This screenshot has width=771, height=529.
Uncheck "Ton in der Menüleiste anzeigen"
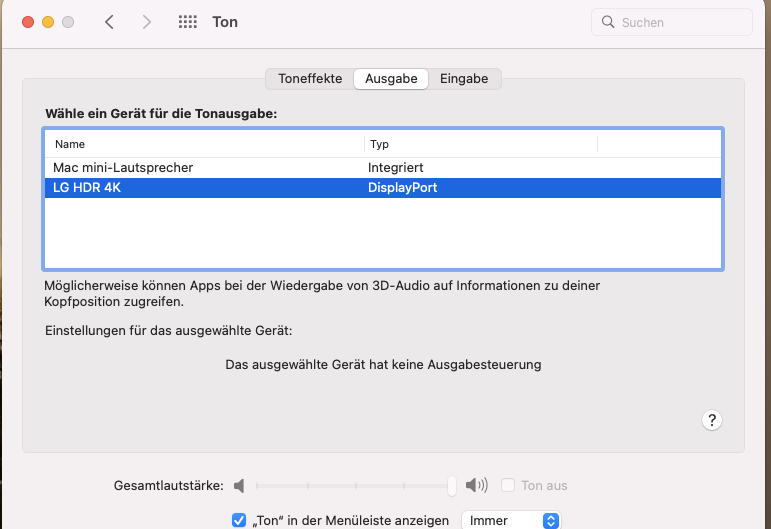pos(239,520)
